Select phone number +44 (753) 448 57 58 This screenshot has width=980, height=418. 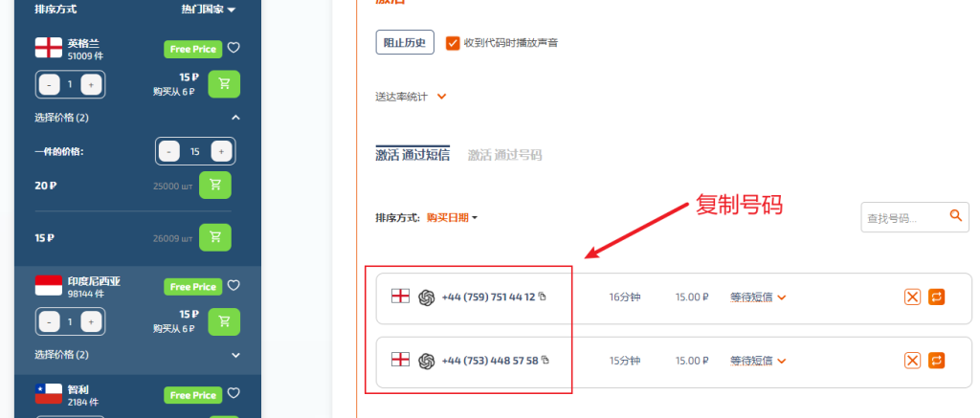coord(490,361)
